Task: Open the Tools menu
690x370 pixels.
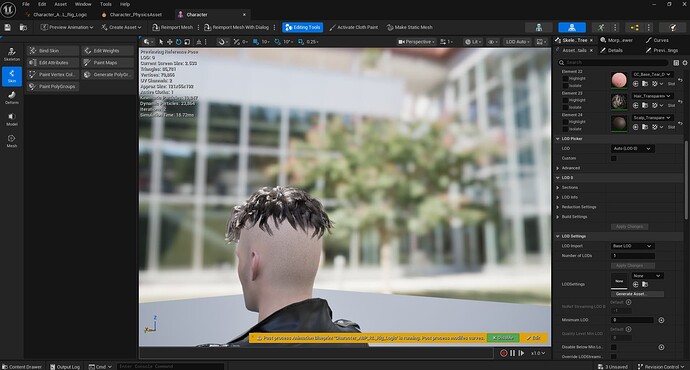Action: tap(106, 4)
